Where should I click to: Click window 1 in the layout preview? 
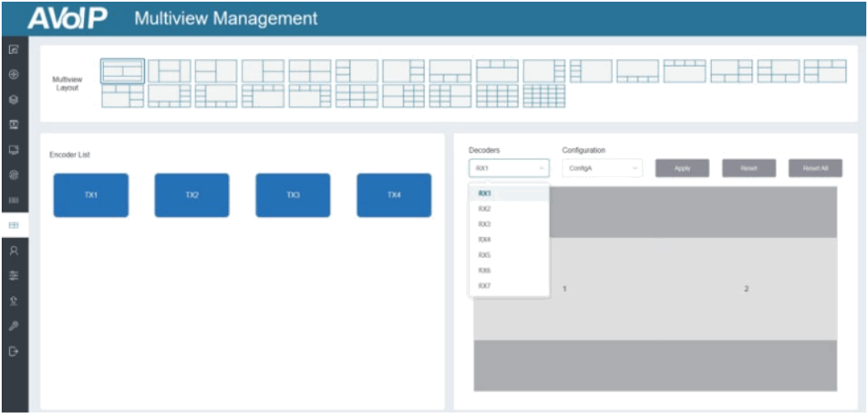pyautogui.click(x=564, y=289)
